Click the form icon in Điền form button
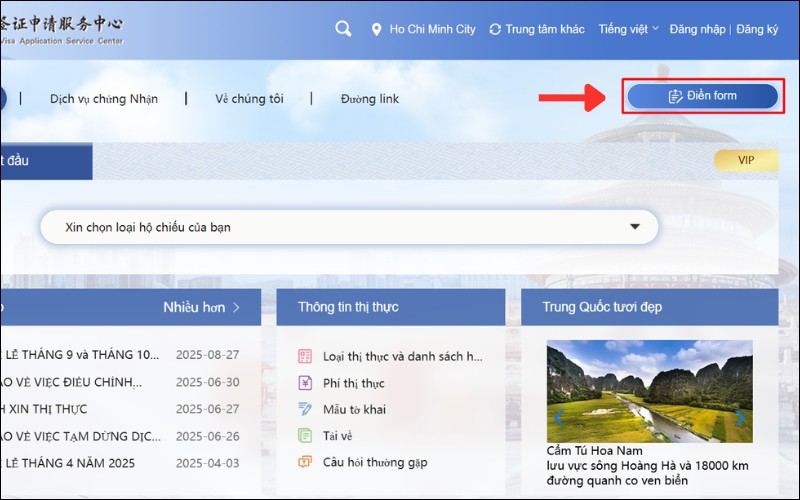 tap(675, 96)
